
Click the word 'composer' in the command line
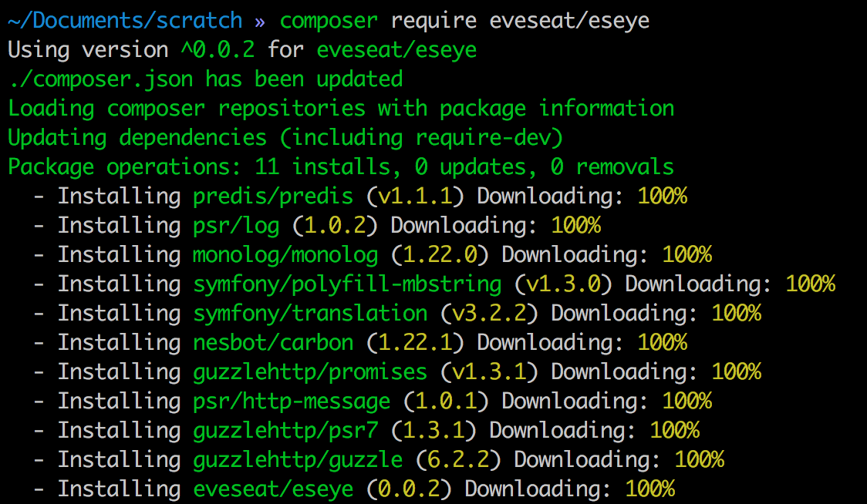329,21
